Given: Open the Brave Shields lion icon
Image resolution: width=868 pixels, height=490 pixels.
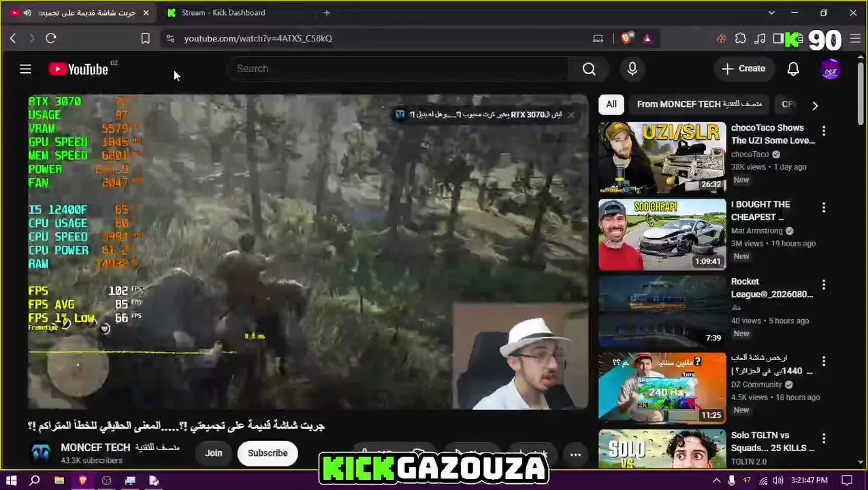Looking at the screenshot, I should (x=626, y=39).
